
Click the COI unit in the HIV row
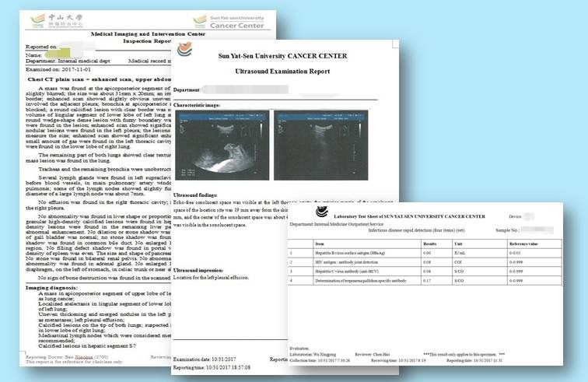click(458, 262)
